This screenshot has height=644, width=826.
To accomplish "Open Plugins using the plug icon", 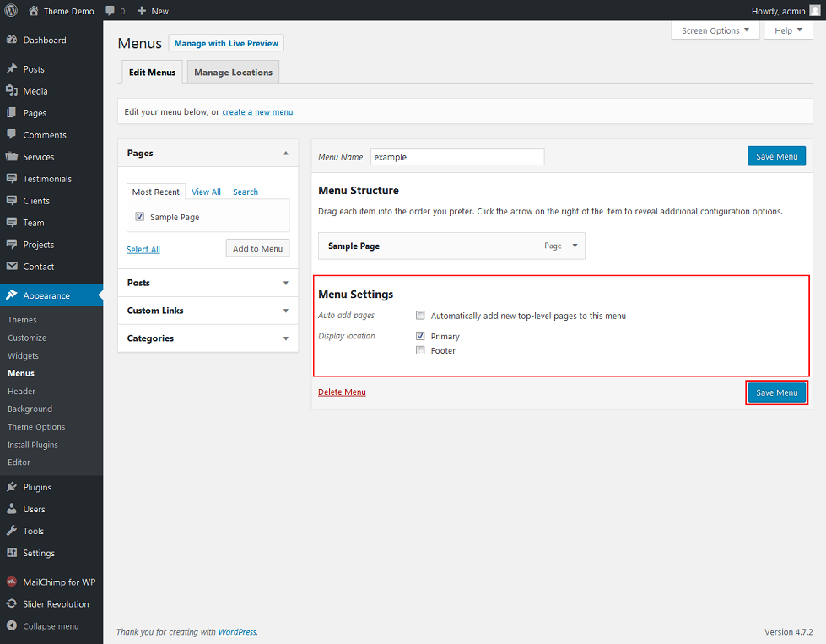I will click(x=12, y=488).
